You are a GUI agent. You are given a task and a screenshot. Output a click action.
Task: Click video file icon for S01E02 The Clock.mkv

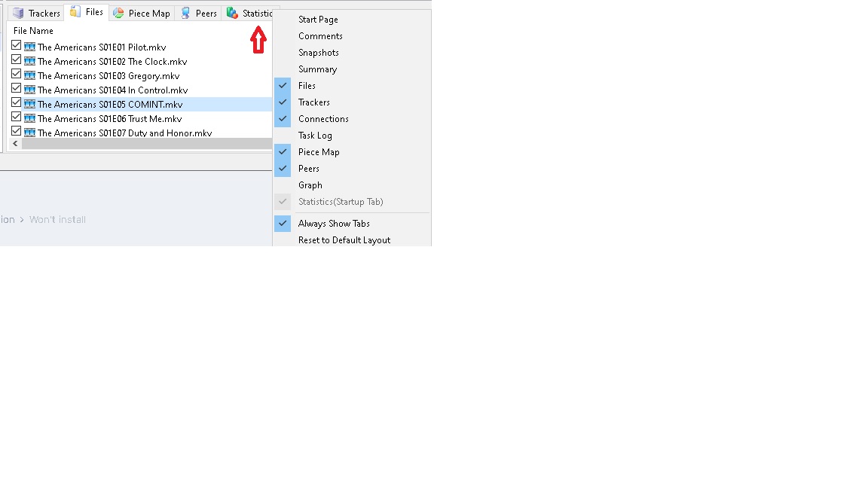click(30, 62)
